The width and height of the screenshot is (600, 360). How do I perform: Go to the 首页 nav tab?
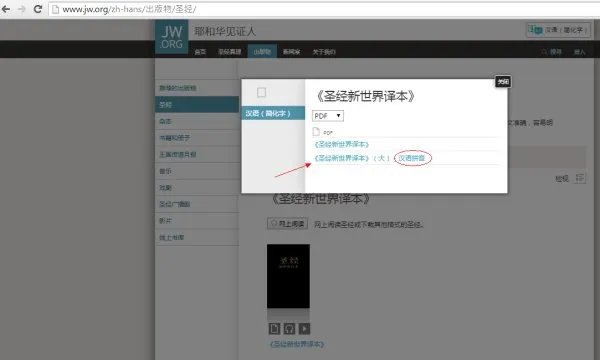point(200,52)
